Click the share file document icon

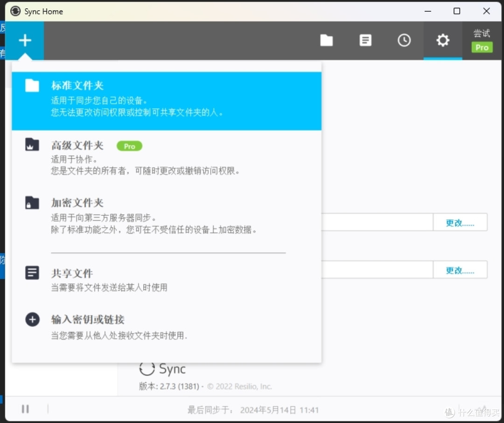coord(32,273)
